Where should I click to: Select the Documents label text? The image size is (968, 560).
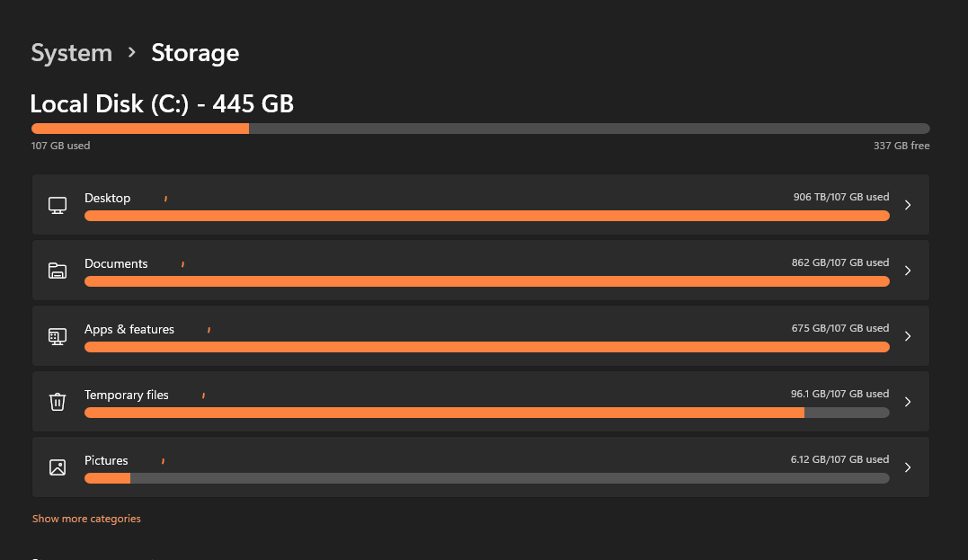coord(116,263)
